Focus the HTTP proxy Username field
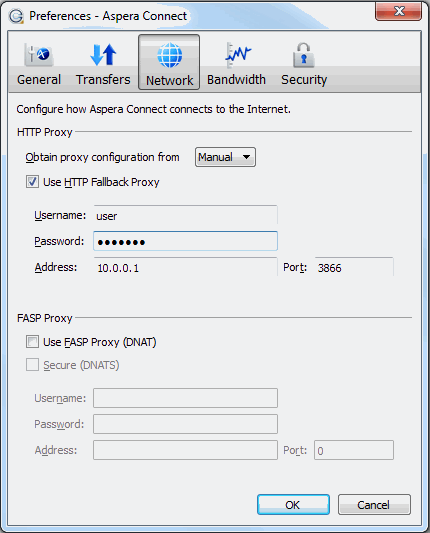 pyautogui.click(x=186, y=216)
